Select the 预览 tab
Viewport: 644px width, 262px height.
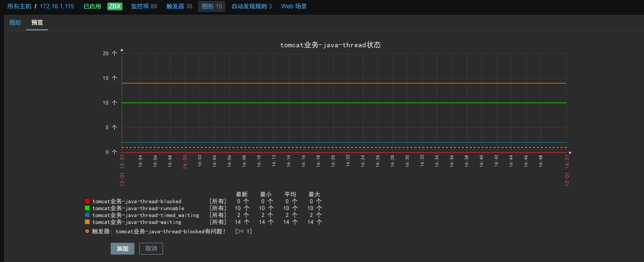(x=37, y=23)
